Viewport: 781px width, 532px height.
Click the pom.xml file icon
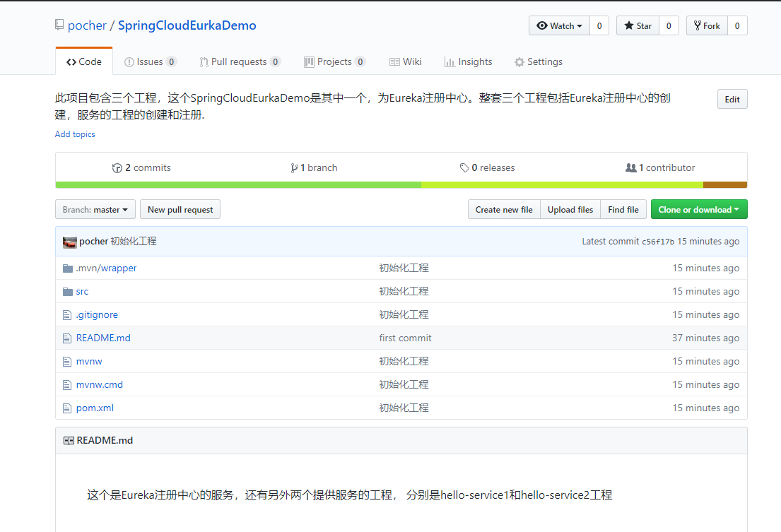pos(67,408)
